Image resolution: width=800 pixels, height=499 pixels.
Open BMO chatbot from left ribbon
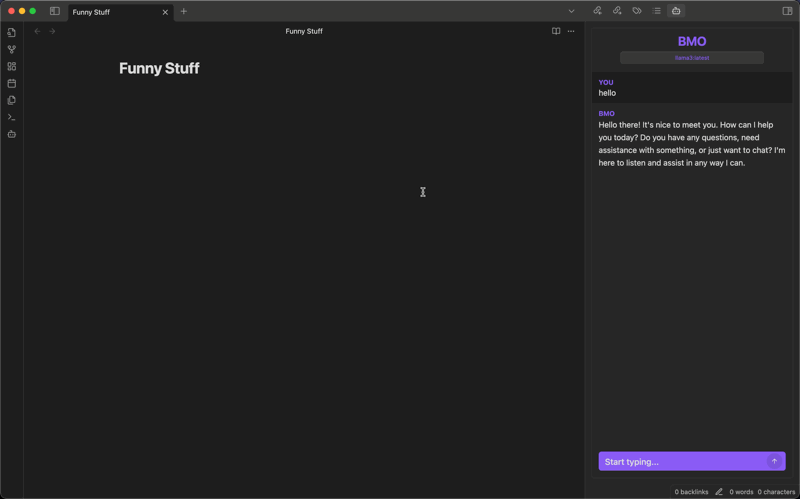click(x=12, y=134)
